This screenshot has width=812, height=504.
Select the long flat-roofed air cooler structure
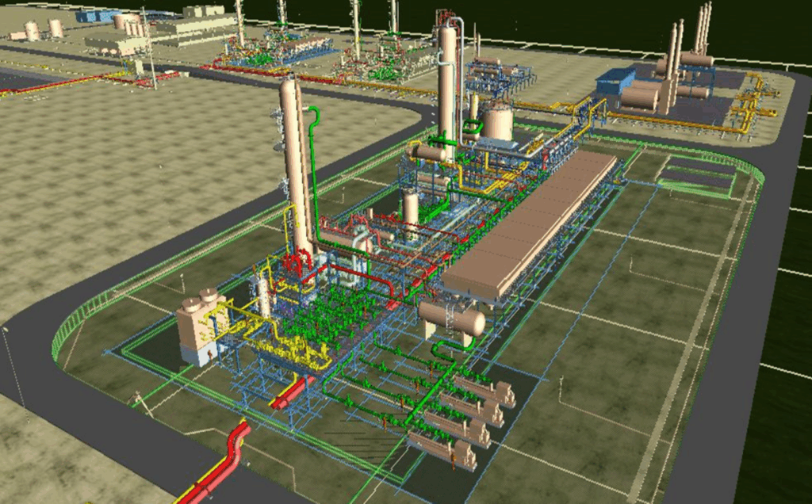tap(531, 222)
